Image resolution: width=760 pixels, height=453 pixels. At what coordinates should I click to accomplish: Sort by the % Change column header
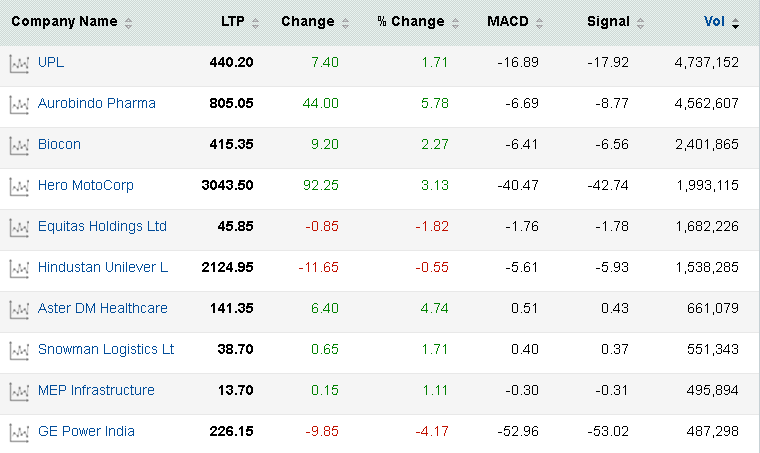[x=410, y=21]
